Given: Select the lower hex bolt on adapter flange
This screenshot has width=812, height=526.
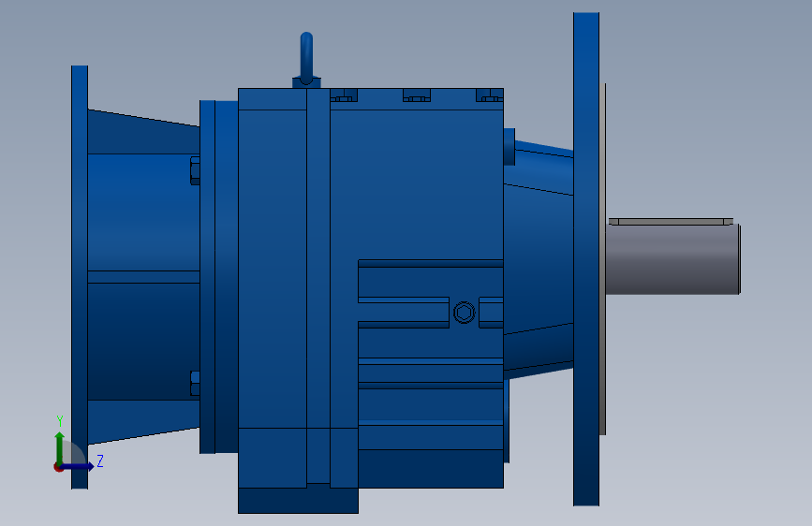Looking at the screenshot, I should pyautogui.click(x=195, y=384).
